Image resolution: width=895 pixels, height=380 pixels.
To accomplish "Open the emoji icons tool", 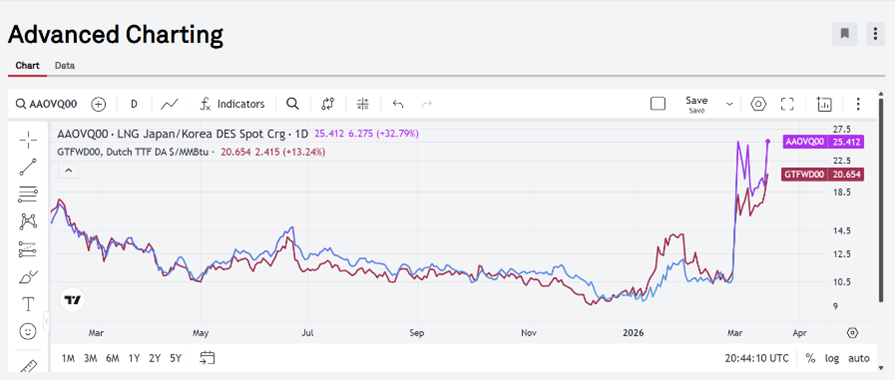I will point(28,331).
